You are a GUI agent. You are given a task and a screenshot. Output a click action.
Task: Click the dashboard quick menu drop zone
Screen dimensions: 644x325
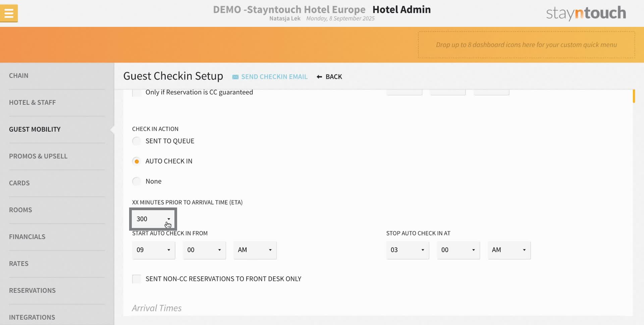point(527,45)
